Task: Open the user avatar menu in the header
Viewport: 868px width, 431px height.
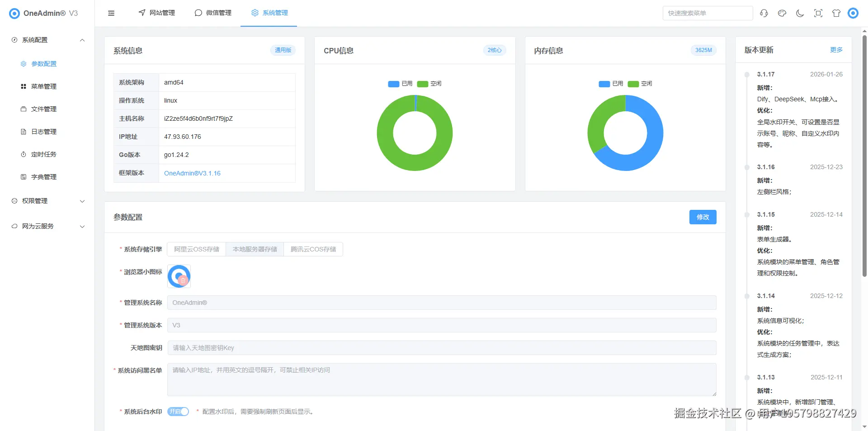Action: point(853,13)
